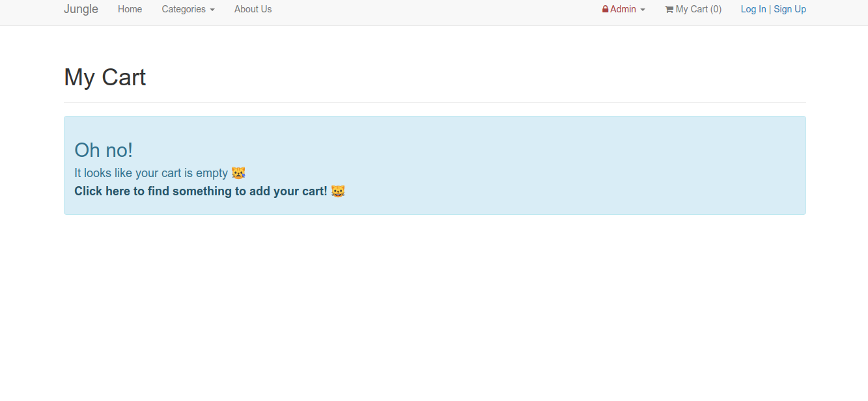Go to the Home page
This screenshot has width=868, height=401.
pos(130,9)
